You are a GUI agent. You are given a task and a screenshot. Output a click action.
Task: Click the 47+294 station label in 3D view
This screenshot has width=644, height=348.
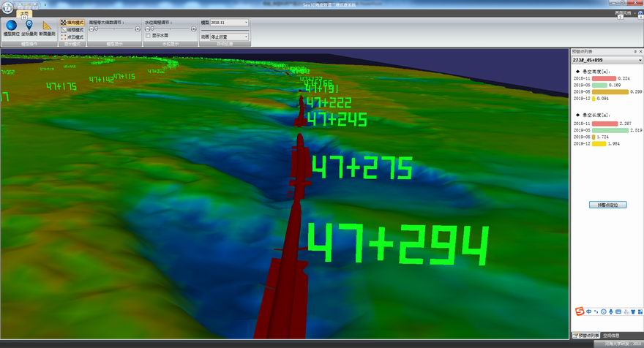coord(398,244)
